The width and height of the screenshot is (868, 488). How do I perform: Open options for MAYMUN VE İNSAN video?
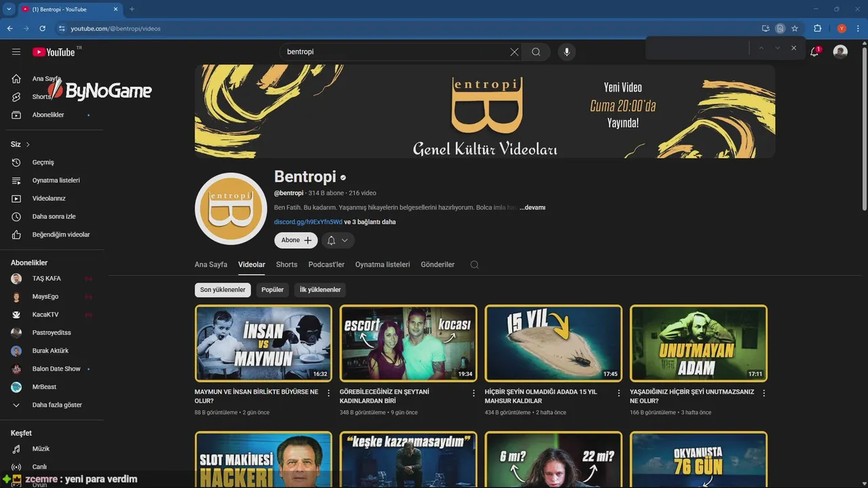(329, 393)
